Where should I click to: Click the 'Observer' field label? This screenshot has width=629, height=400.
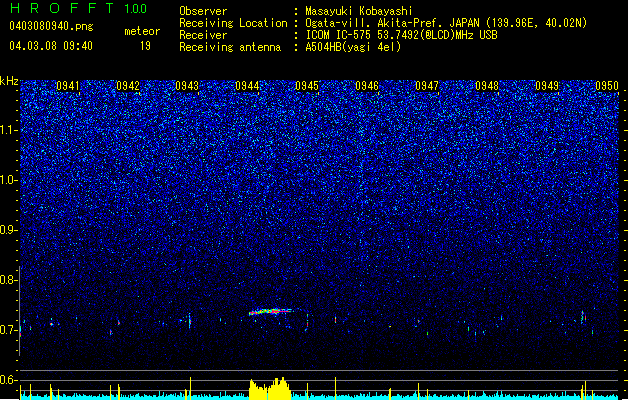coord(203,11)
